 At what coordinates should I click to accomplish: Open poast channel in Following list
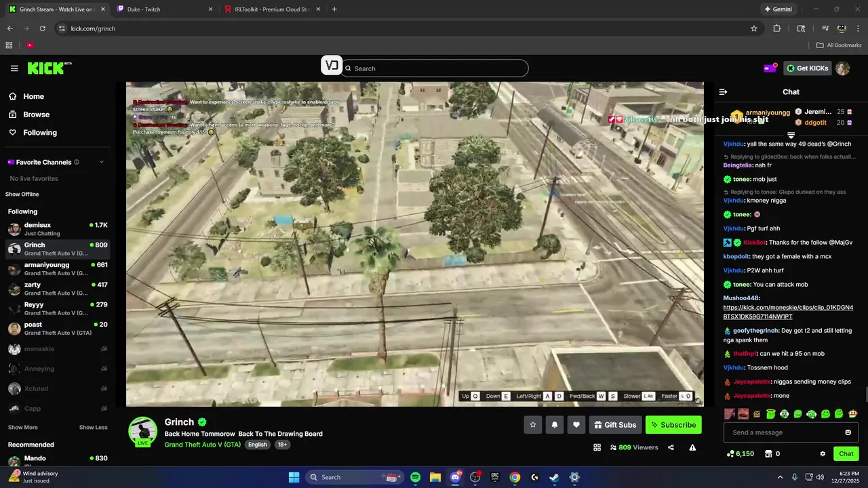58,329
